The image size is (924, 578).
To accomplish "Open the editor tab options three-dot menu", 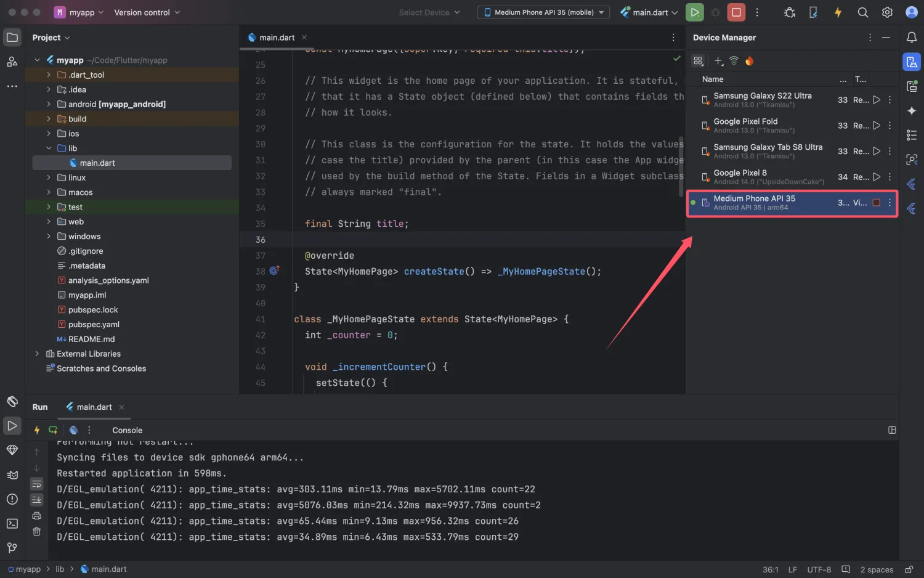I will (x=673, y=38).
